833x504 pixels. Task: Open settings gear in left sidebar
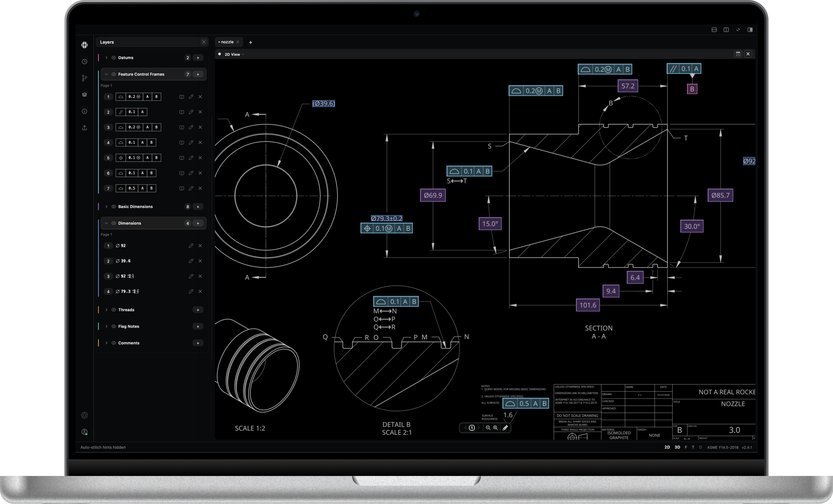[x=84, y=415]
